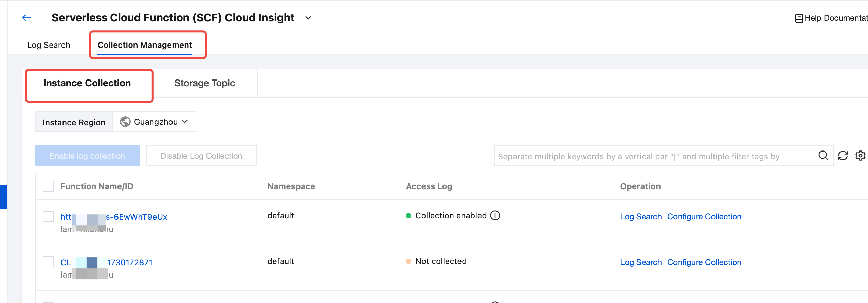Select the Instance Collection tab
Viewport: 868px width, 303px height.
(x=87, y=83)
